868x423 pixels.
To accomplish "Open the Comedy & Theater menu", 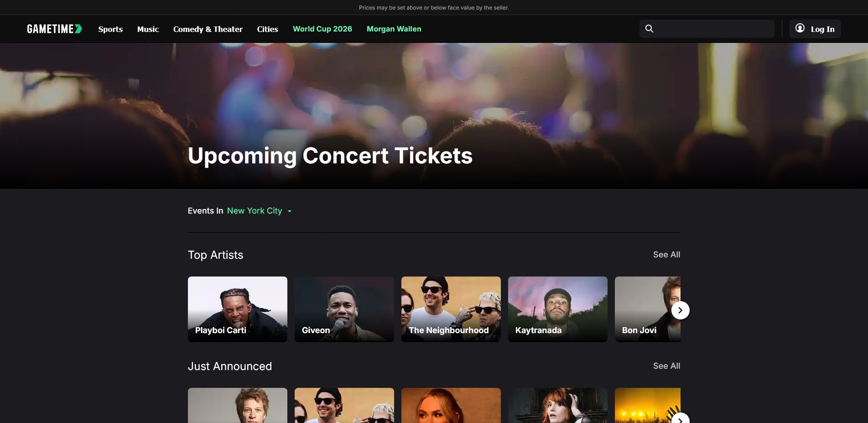I will (x=208, y=29).
